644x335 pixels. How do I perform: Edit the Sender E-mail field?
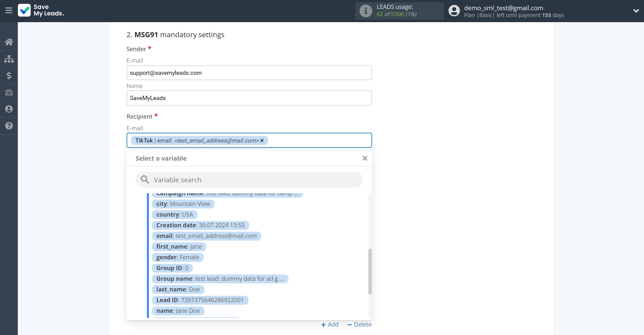tap(249, 73)
